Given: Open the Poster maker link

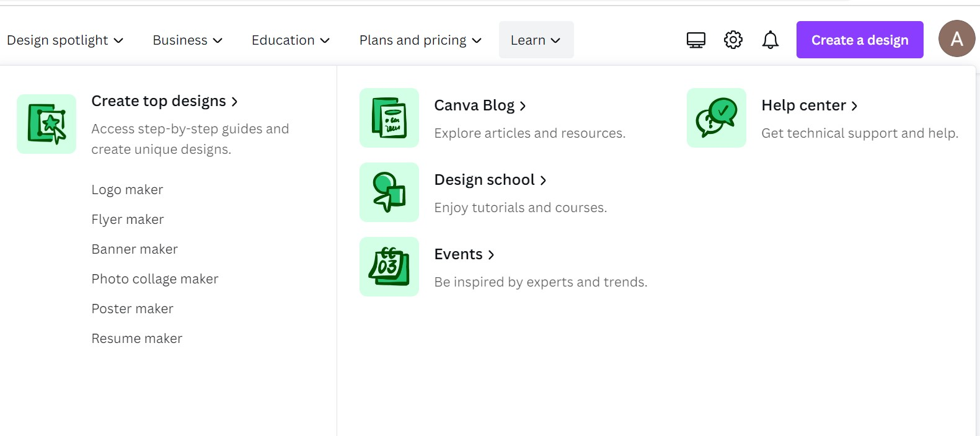Looking at the screenshot, I should [x=133, y=309].
